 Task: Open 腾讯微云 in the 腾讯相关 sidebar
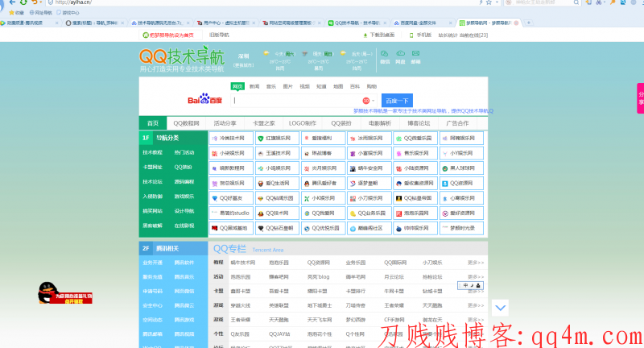coord(184,305)
